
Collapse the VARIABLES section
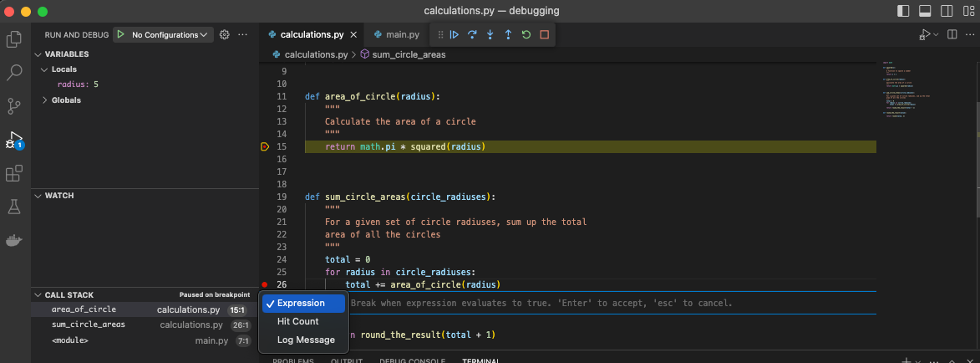(38, 54)
